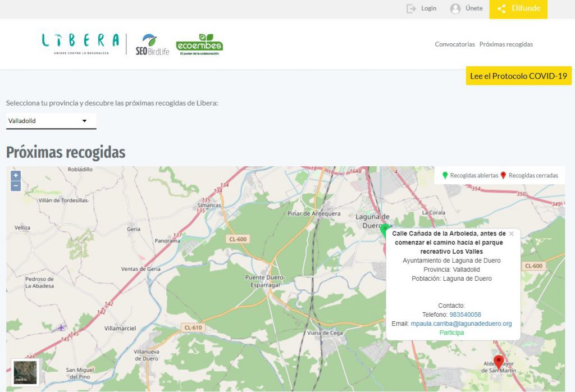Click the red marker near Aldeamayor de San Martín
The width and height of the screenshot is (575, 392).
pos(498,361)
